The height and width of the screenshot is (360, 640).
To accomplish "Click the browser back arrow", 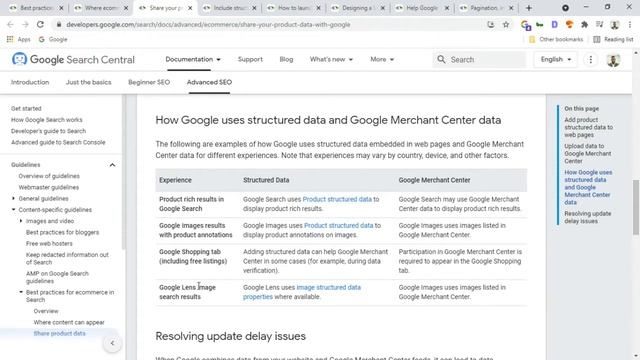I will click(10, 24).
